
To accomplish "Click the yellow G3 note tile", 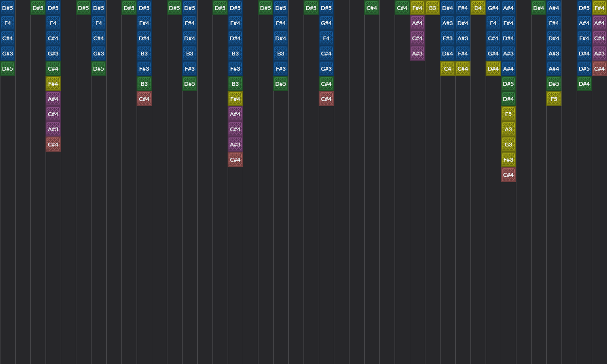I will [x=508, y=145].
